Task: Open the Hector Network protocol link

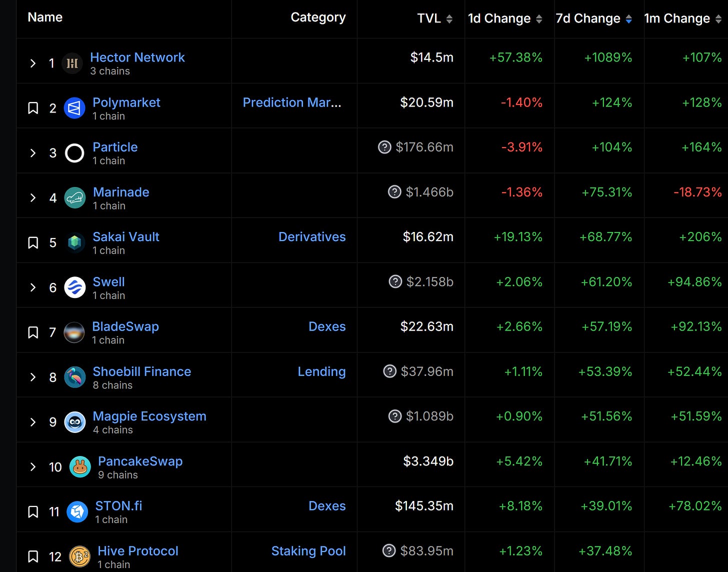Action: pyautogui.click(x=137, y=57)
